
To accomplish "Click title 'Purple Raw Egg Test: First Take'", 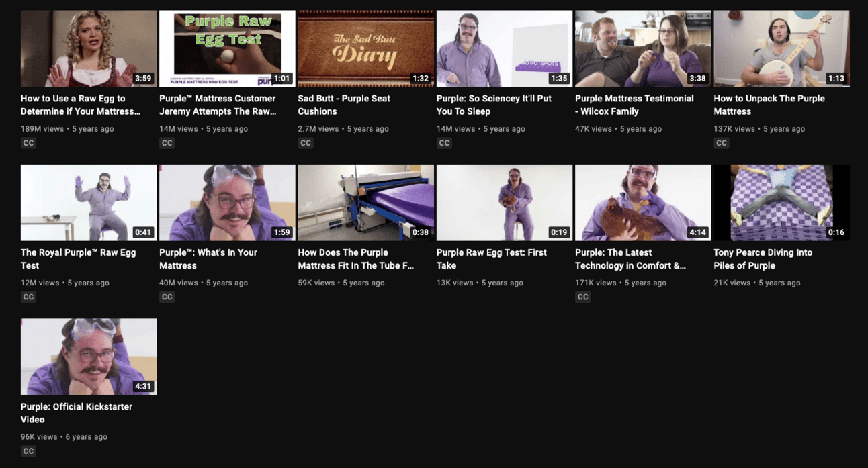I will (x=492, y=259).
